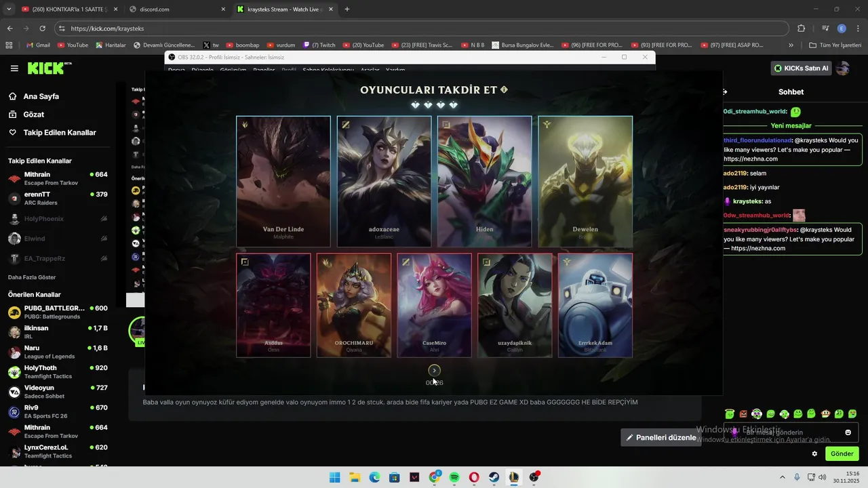The image size is (868, 488).
Task: Open Sahne Koleksiyonu menu in OBS
Action: [328, 70]
